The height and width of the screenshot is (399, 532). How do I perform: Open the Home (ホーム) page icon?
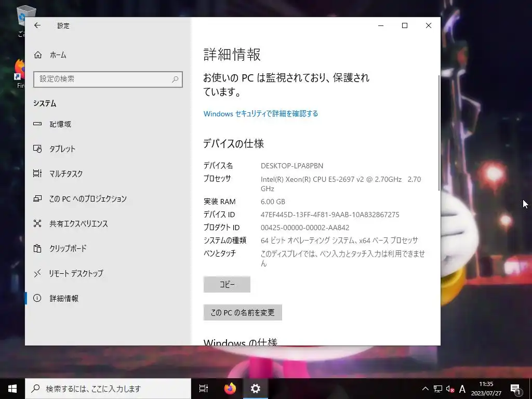tap(37, 55)
